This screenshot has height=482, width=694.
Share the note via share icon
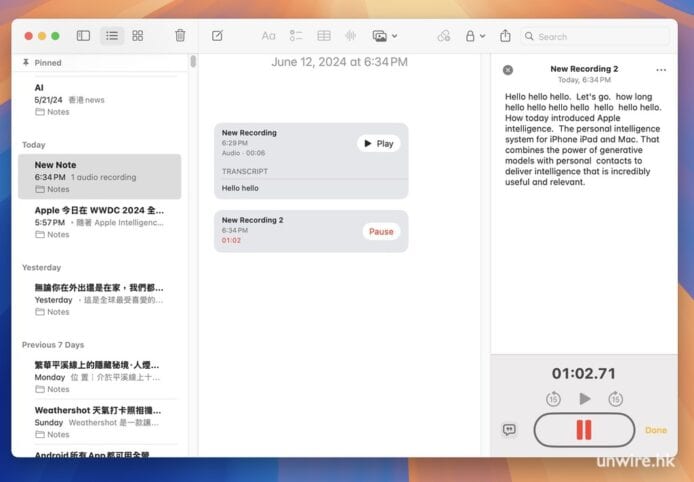coord(505,36)
